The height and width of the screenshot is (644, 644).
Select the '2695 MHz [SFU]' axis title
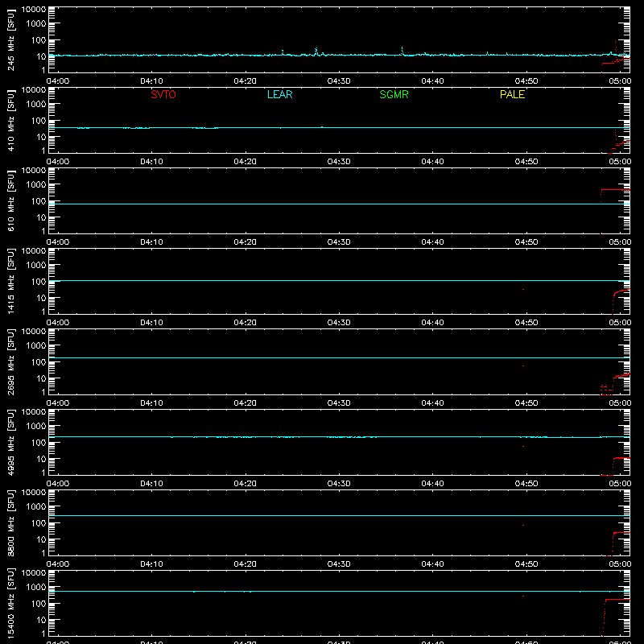pos(10,362)
